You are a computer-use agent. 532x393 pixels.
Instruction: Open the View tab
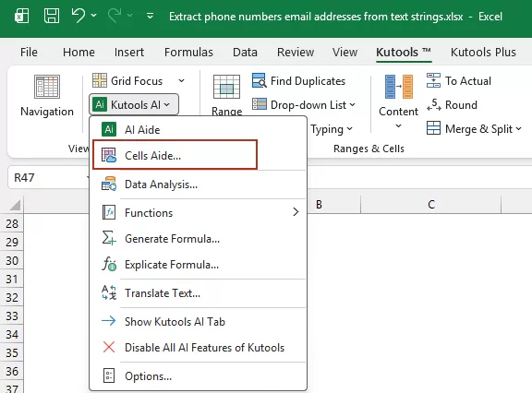(345, 53)
